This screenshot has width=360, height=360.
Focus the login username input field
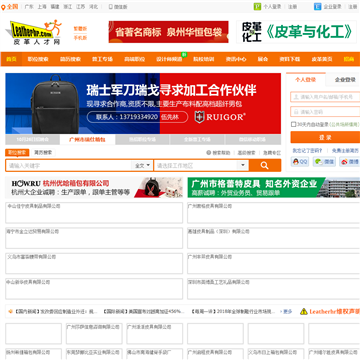coord(325,97)
